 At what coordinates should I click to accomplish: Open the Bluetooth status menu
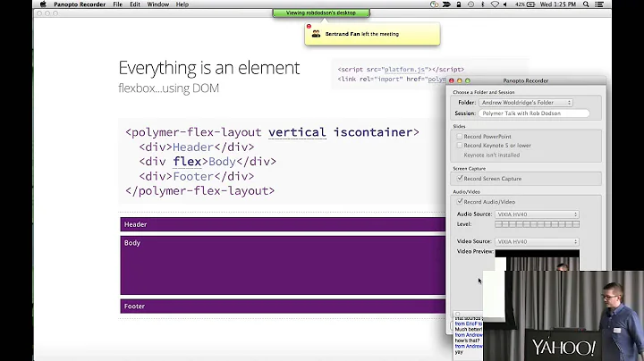(483, 4)
